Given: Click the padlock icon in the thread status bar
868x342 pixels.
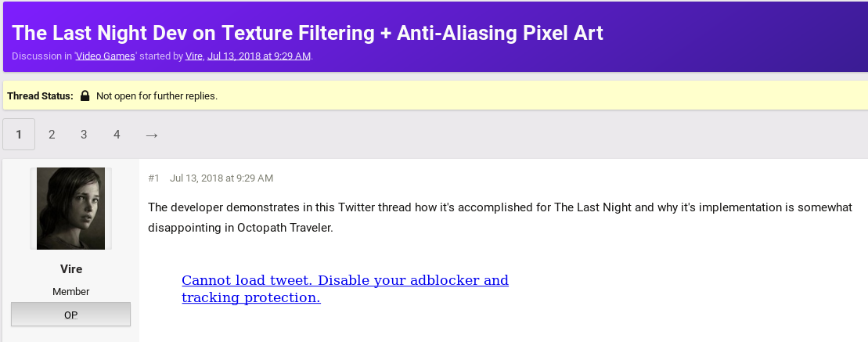Looking at the screenshot, I should pos(85,95).
